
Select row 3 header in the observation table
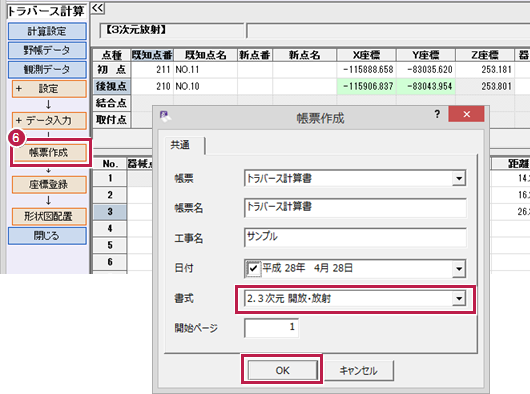point(110,212)
